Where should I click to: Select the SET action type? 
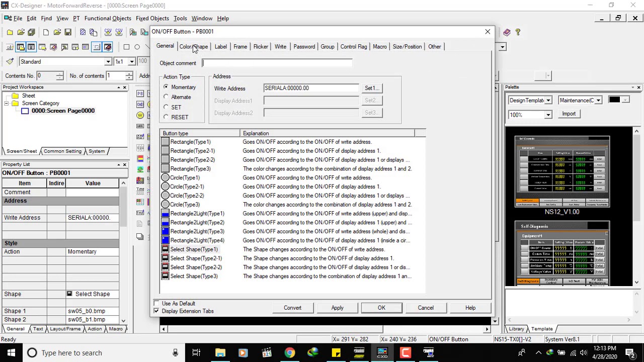click(x=166, y=107)
